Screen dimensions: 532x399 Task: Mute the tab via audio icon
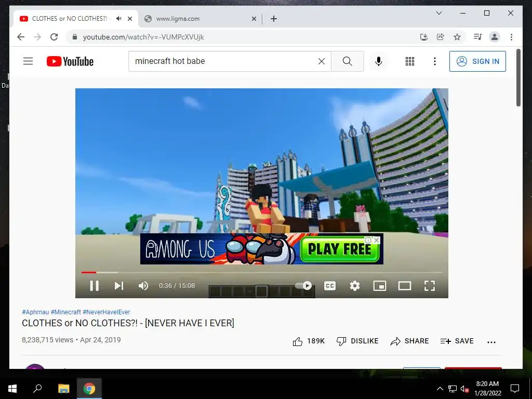[x=119, y=19]
